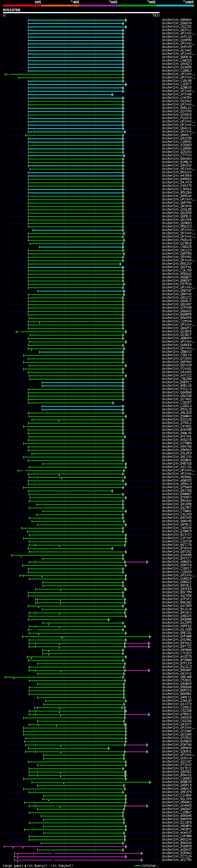Select hit UniRef100_B0JGJ4

pos(177,609)
